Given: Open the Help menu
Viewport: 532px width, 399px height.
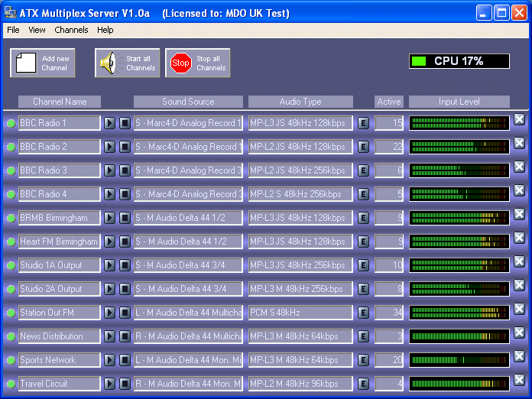Looking at the screenshot, I should click(105, 30).
